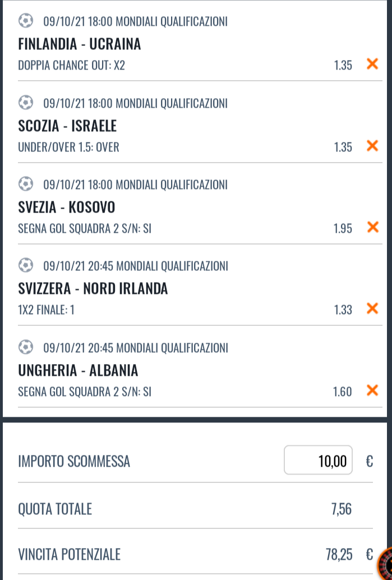This screenshot has width=392, height=580.
Task: Click soccer ball icon for Svizzera match
Action: [26, 265]
